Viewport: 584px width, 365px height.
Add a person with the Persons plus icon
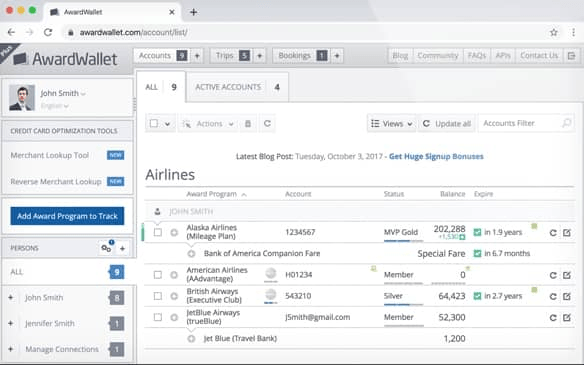(123, 248)
